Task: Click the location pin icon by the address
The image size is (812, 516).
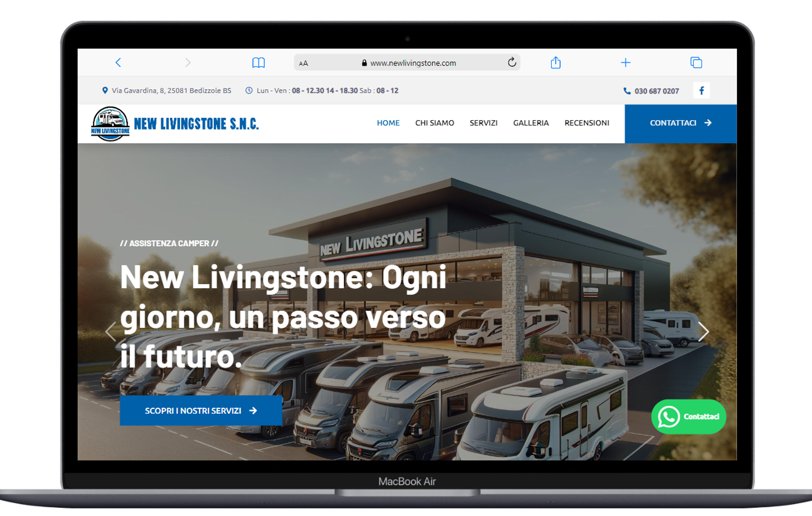Action: [105, 90]
